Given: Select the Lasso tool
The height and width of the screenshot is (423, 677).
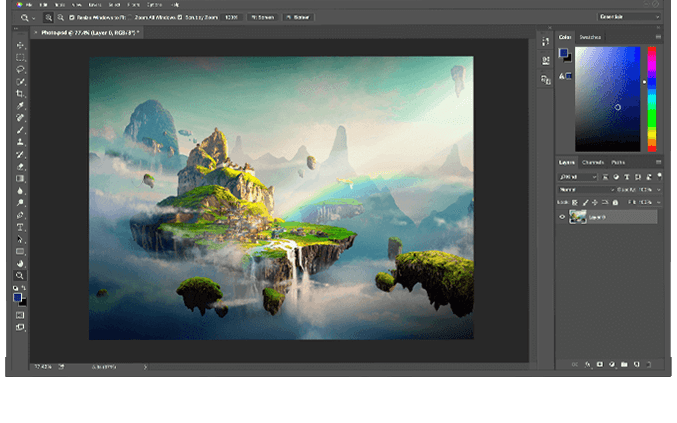Looking at the screenshot, I should click(x=20, y=69).
